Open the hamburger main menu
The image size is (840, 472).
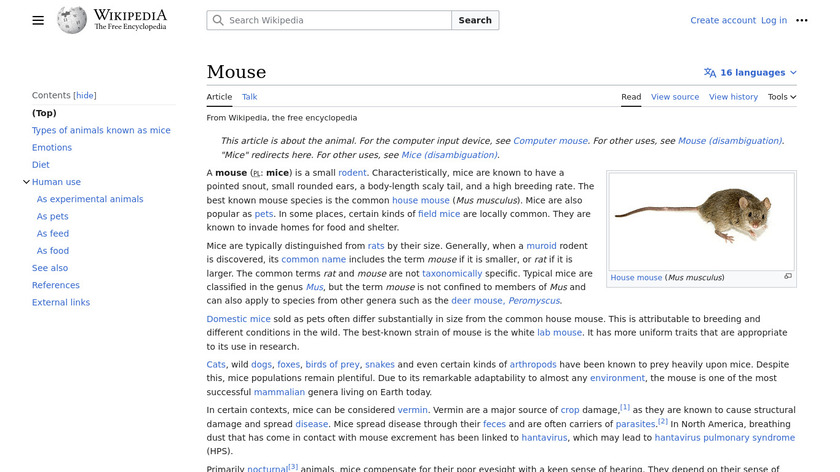pos(38,20)
